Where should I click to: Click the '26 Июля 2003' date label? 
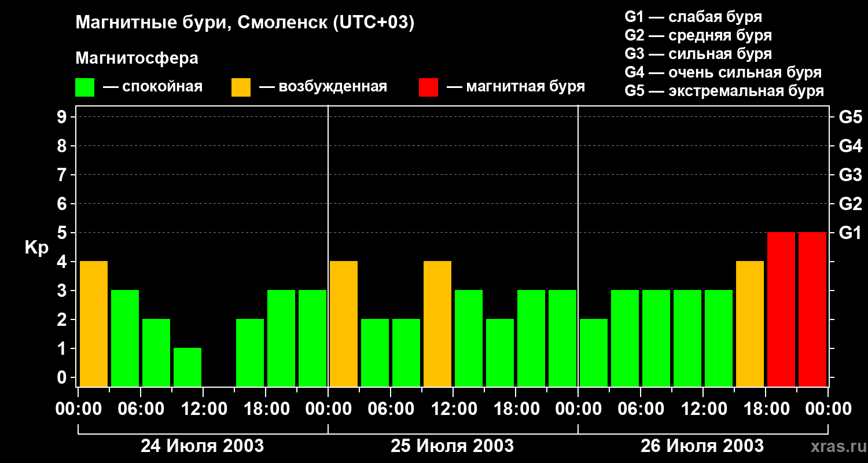pyautogui.click(x=702, y=446)
